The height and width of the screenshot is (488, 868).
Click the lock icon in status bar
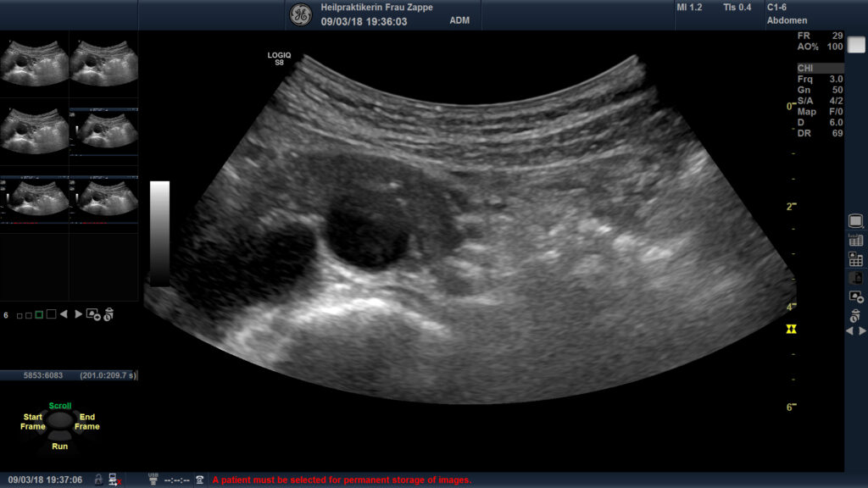click(x=98, y=480)
